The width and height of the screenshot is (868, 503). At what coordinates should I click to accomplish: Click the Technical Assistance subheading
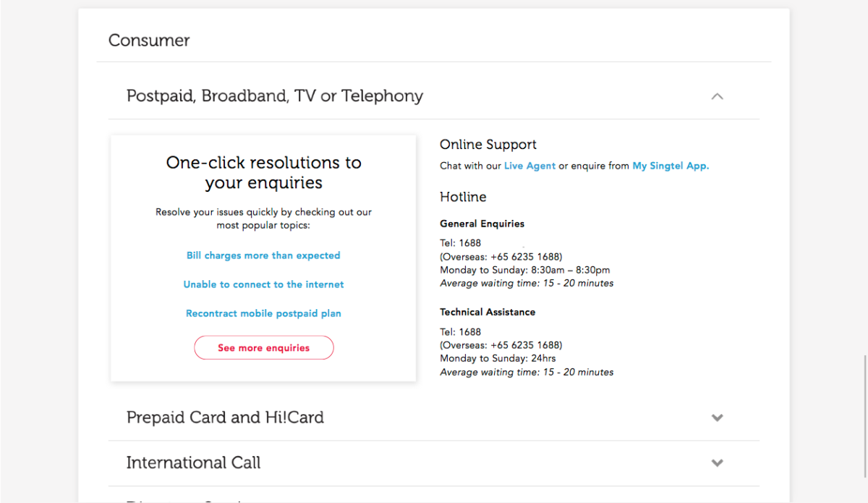(x=488, y=312)
